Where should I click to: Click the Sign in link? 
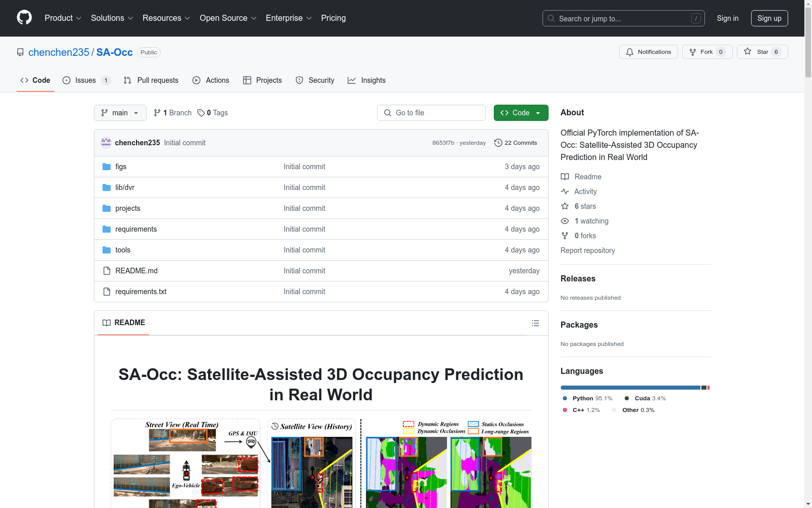coord(728,18)
